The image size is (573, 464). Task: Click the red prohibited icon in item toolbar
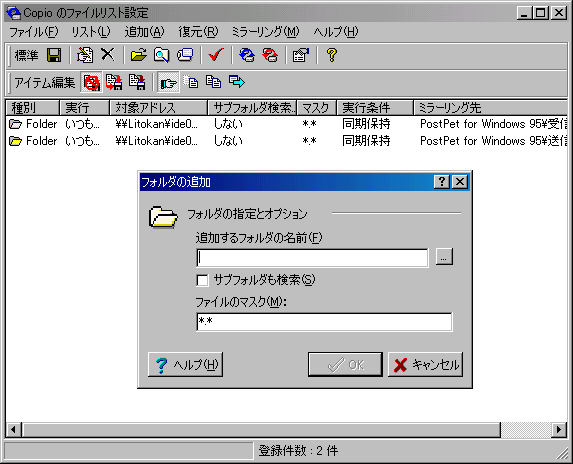[91, 82]
